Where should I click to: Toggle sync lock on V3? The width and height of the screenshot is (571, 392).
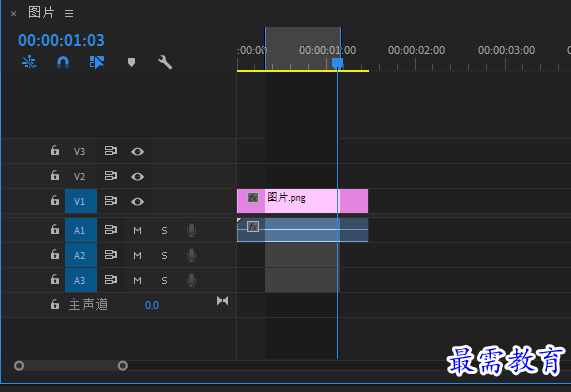coord(111,150)
